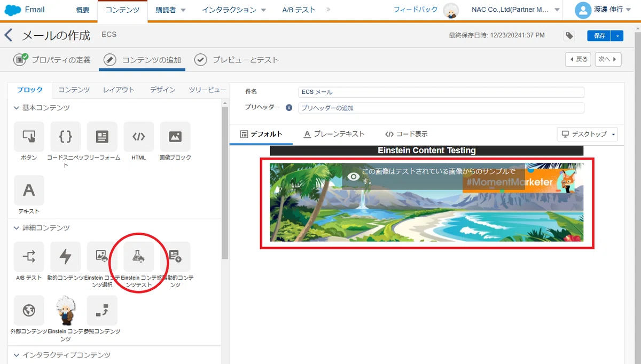Add a ボタン block
Image resolution: width=641 pixels, height=364 pixels.
click(x=29, y=137)
